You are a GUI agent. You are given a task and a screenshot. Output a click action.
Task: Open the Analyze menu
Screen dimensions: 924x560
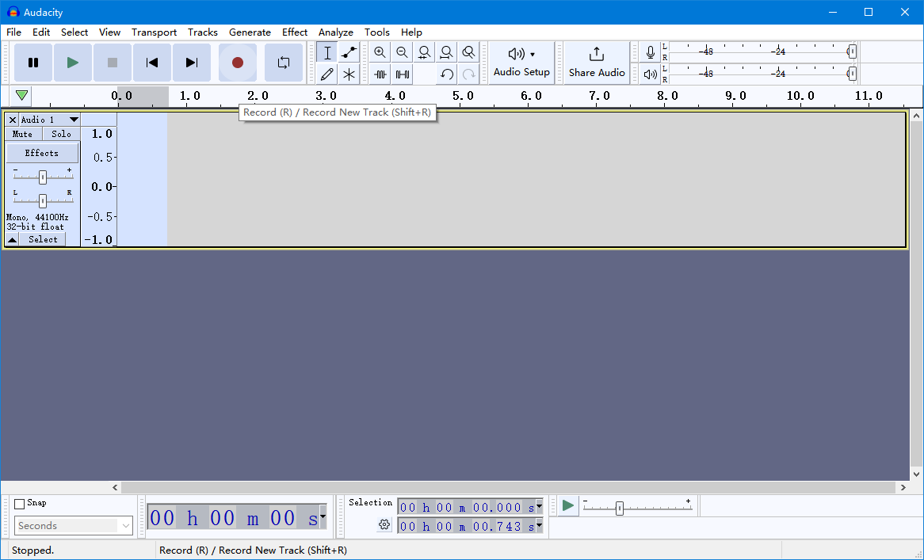pyautogui.click(x=335, y=32)
